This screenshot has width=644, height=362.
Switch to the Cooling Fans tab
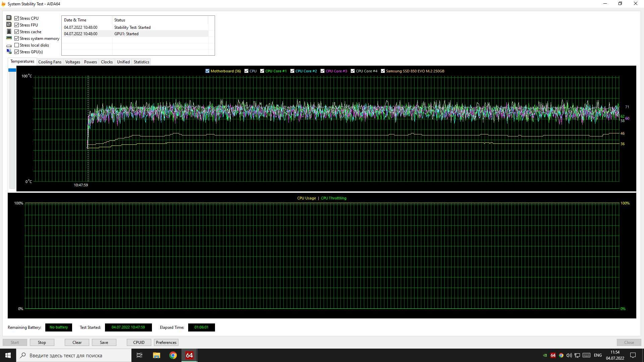point(50,62)
